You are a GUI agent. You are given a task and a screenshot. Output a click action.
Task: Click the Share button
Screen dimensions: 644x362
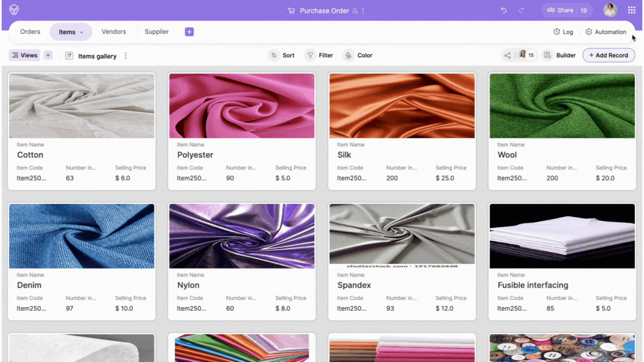[x=560, y=10]
